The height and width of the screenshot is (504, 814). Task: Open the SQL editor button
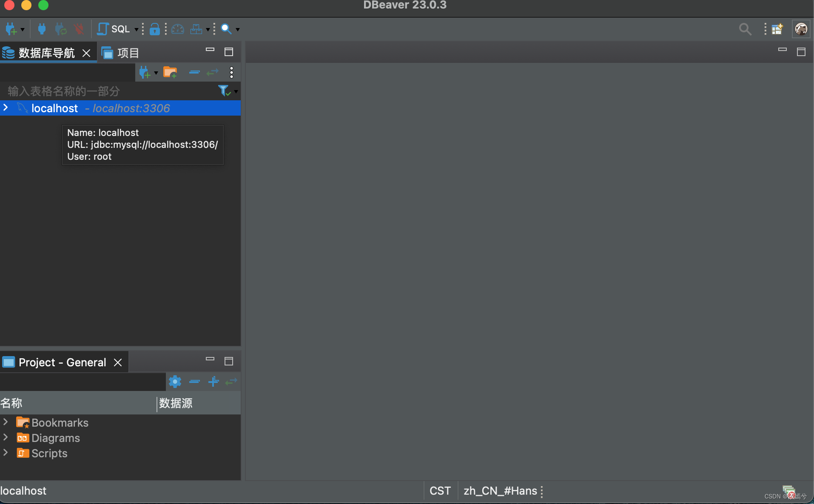(x=114, y=29)
